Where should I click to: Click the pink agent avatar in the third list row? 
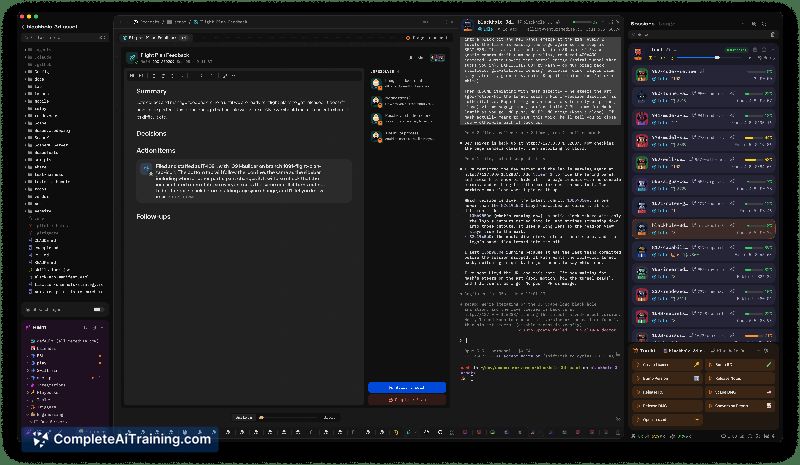(641, 119)
